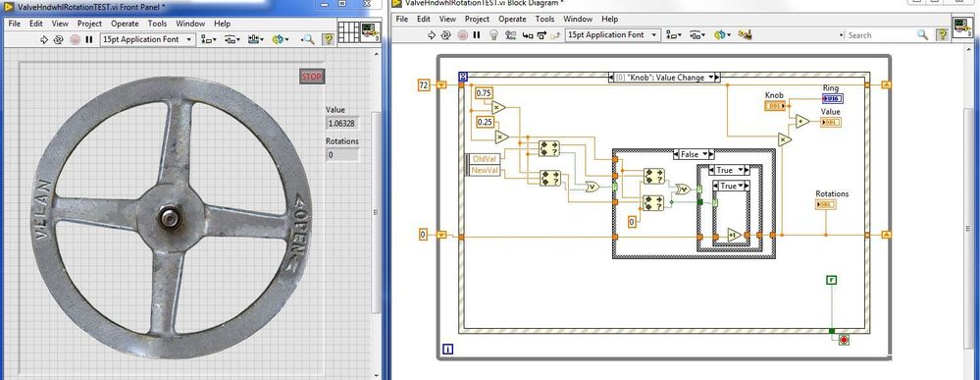Open the event case selector "Knob": Value Change
The width and height of the screenshot is (980, 380).
tap(664, 78)
